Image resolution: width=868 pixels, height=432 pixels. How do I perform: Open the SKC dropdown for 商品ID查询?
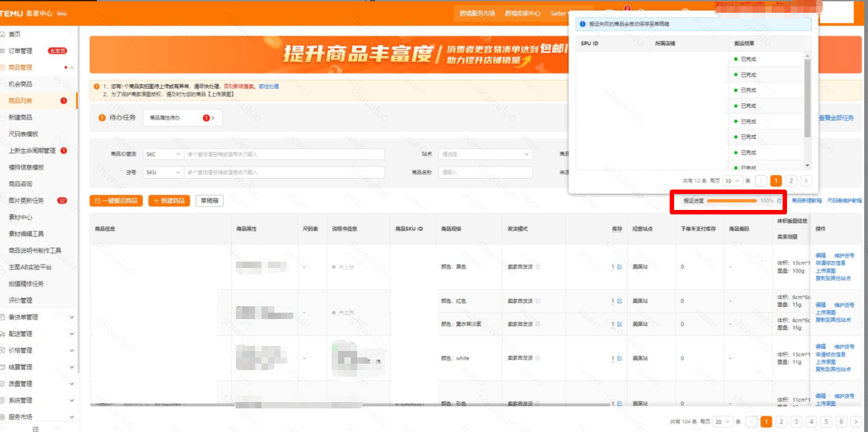tap(162, 154)
